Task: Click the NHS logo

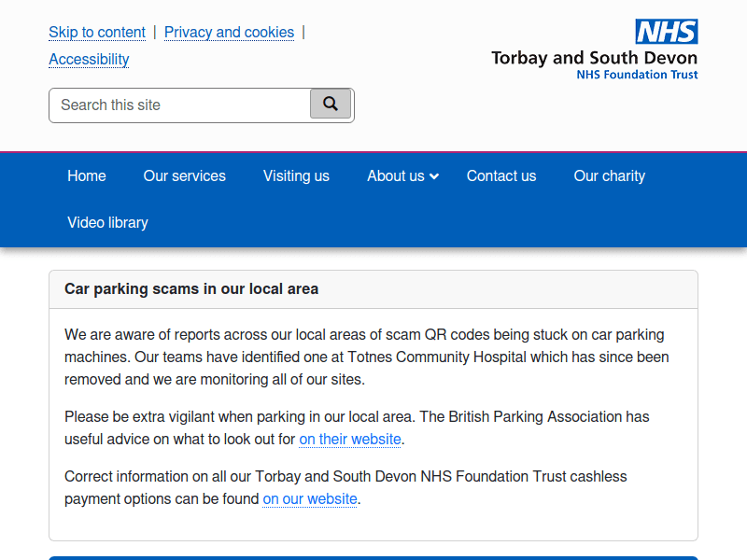Action: [x=667, y=32]
